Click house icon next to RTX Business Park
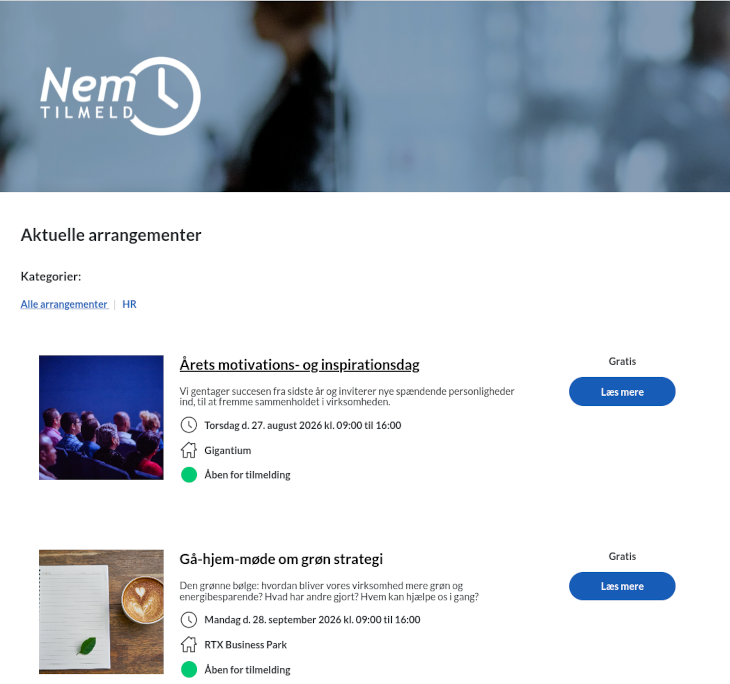Viewport: 730px width, 684px height. [x=189, y=644]
